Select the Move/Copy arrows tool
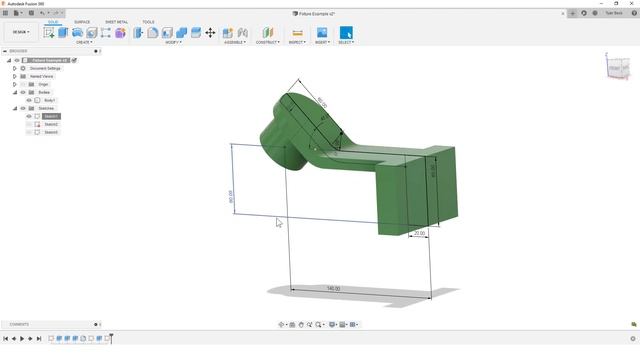The image size is (640, 360). tap(210, 33)
